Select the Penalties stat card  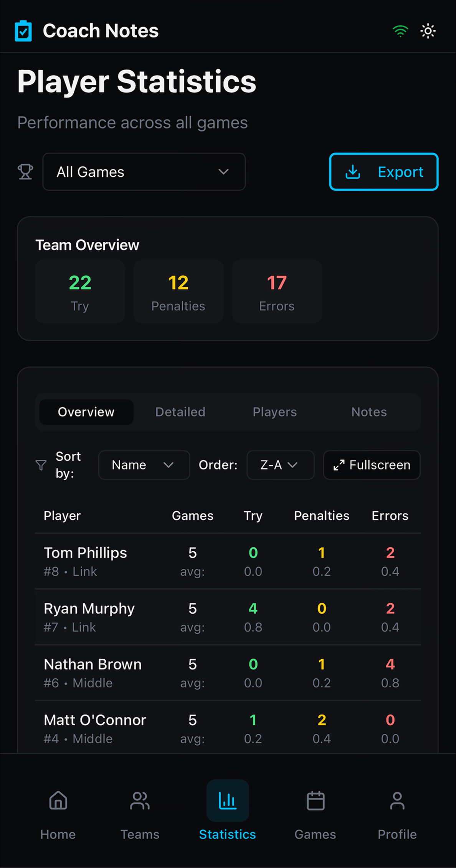tap(178, 292)
